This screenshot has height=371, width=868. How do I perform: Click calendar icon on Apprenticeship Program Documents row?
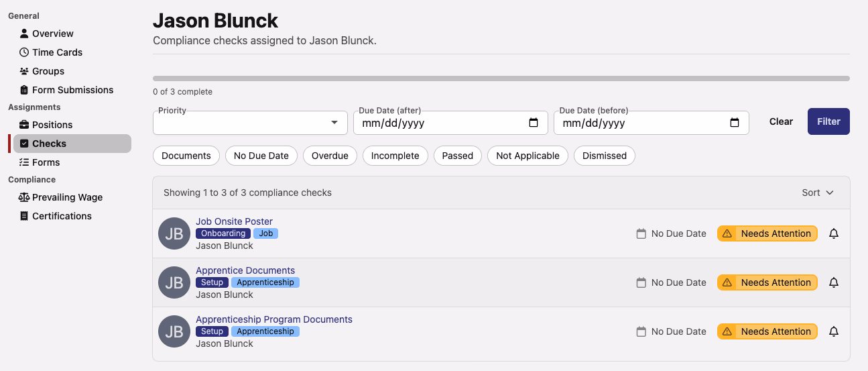[x=641, y=331]
